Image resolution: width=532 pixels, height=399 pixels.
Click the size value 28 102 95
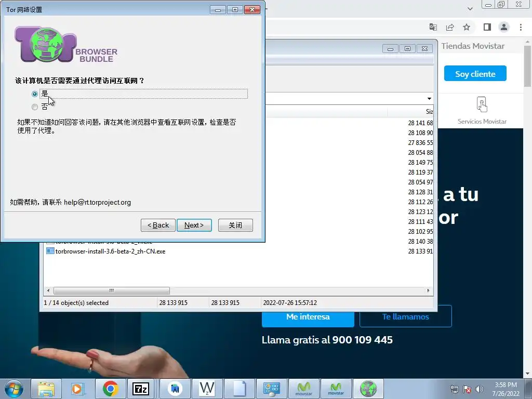(420, 231)
